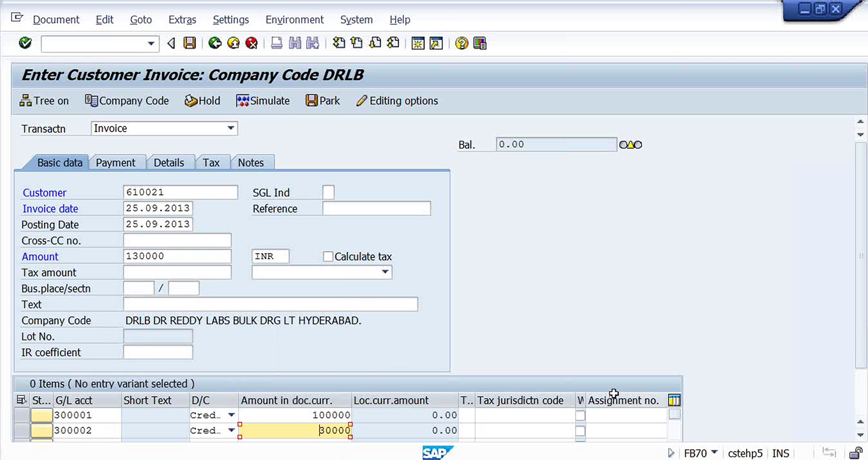Tick the SGL Ind checkbox field
Screen dimensions: 868x460
(329, 192)
